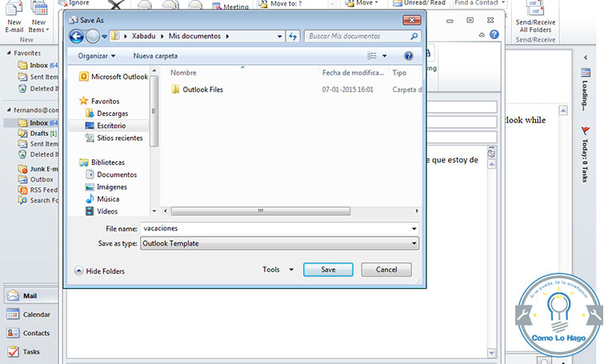This screenshot has height=364, width=616.
Task: Select Escritorio in navigation pane
Action: point(109,126)
